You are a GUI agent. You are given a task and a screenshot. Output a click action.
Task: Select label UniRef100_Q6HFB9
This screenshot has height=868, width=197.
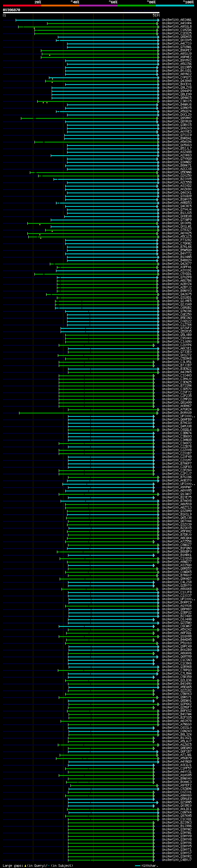point(177,419)
